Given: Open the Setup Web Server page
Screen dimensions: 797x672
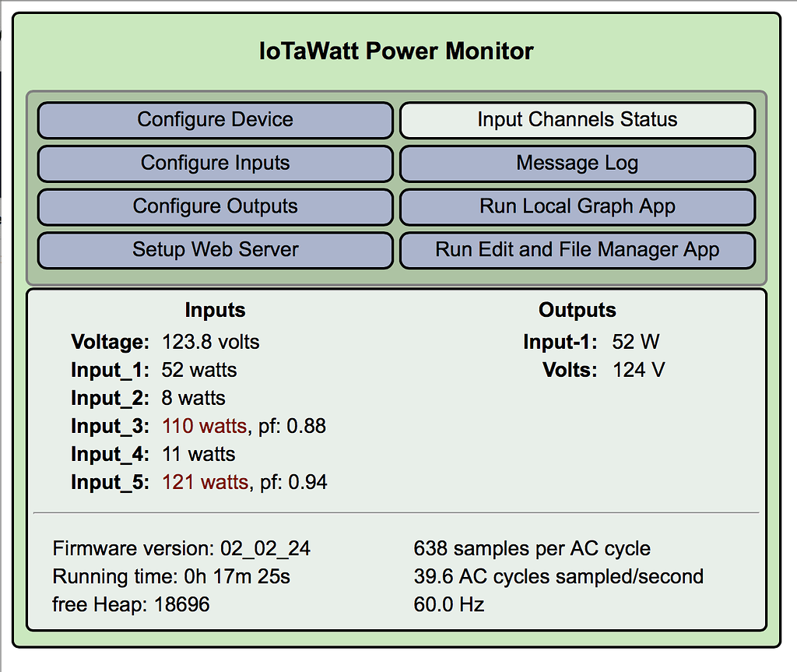Looking at the screenshot, I should (x=215, y=250).
